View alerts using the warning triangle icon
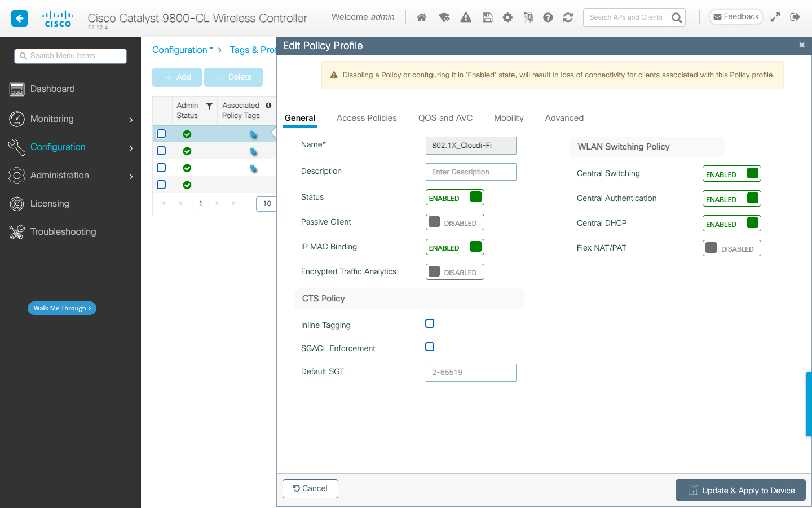Screen dimensions: 812x508 pos(465,17)
